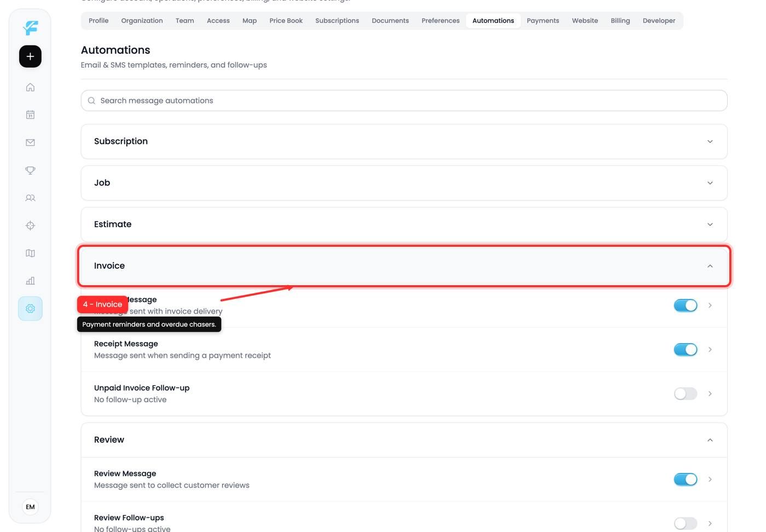Open the Invoice Message row arrow
This screenshot has width=766, height=532.
click(x=710, y=305)
